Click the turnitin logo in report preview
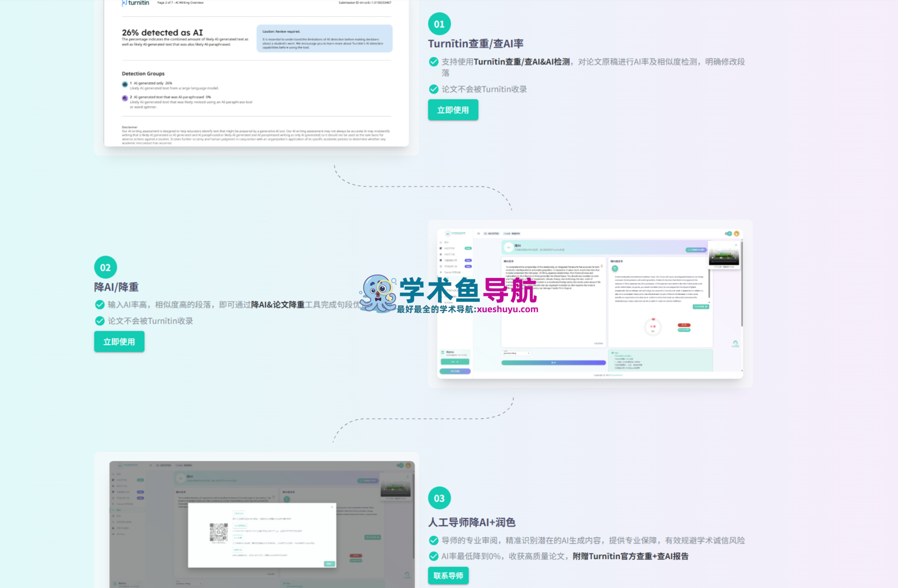 [136, 3]
